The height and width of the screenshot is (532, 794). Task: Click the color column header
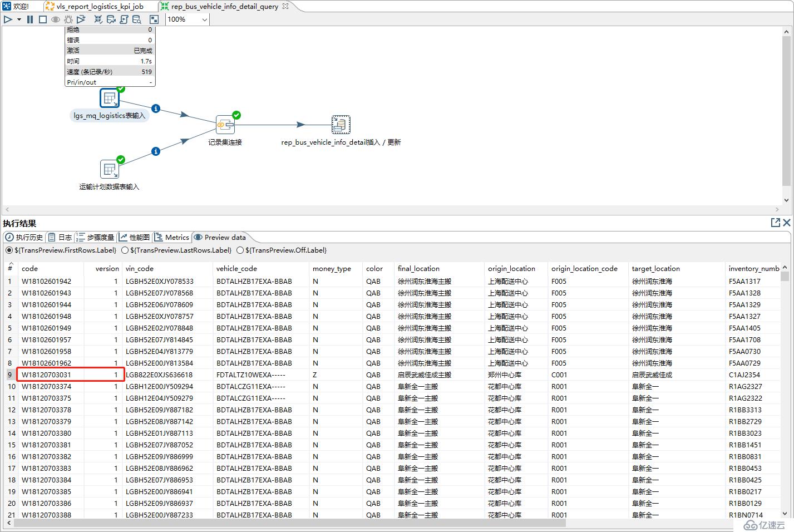[378, 268]
